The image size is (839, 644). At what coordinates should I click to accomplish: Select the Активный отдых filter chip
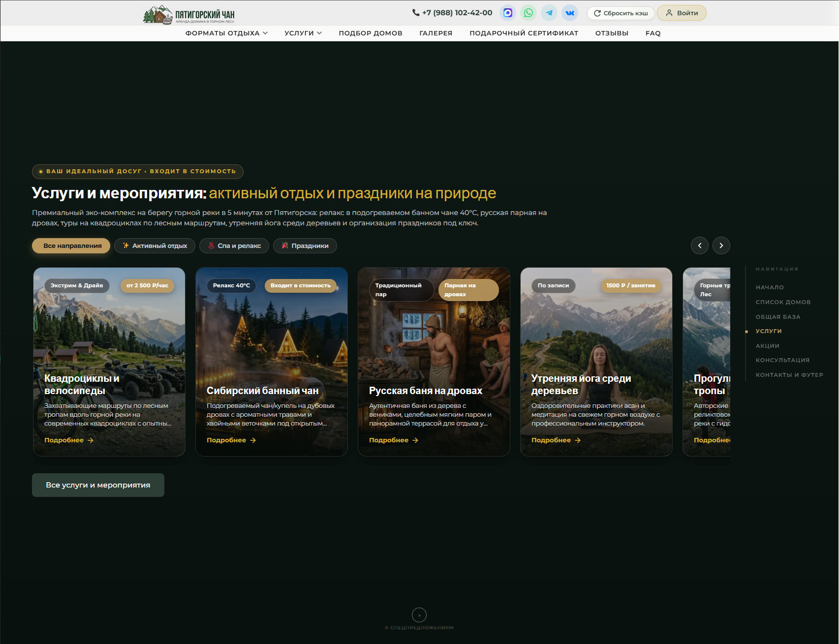pyautogui.click(x=155, y=246)
